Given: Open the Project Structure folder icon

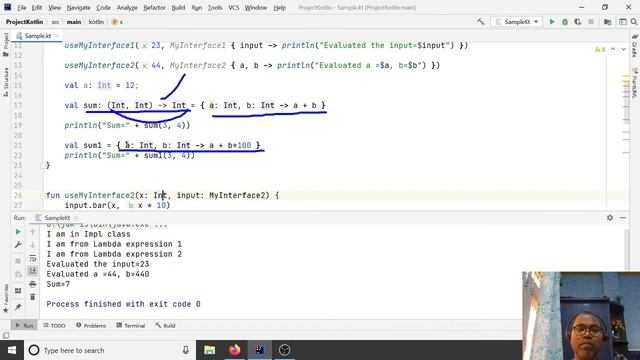Looking at the screenshot, I should (x=607, y=22).
